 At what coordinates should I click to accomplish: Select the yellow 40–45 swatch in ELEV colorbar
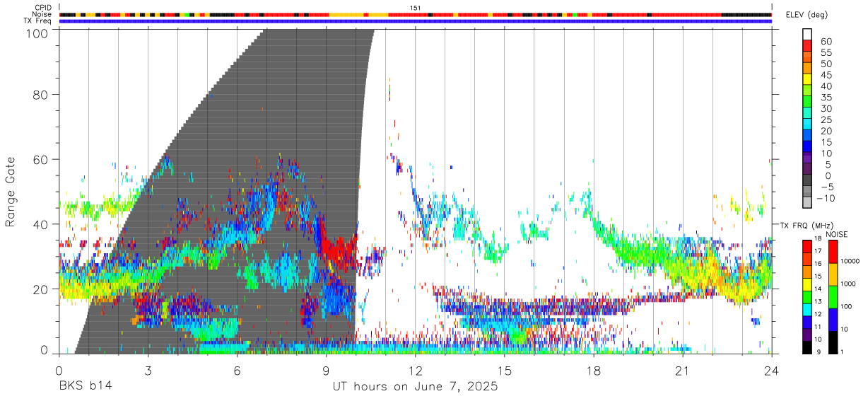(x=808, y=79)
